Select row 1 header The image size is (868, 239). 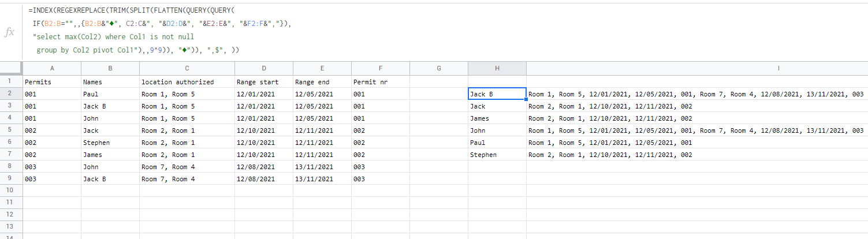(12, 81)
